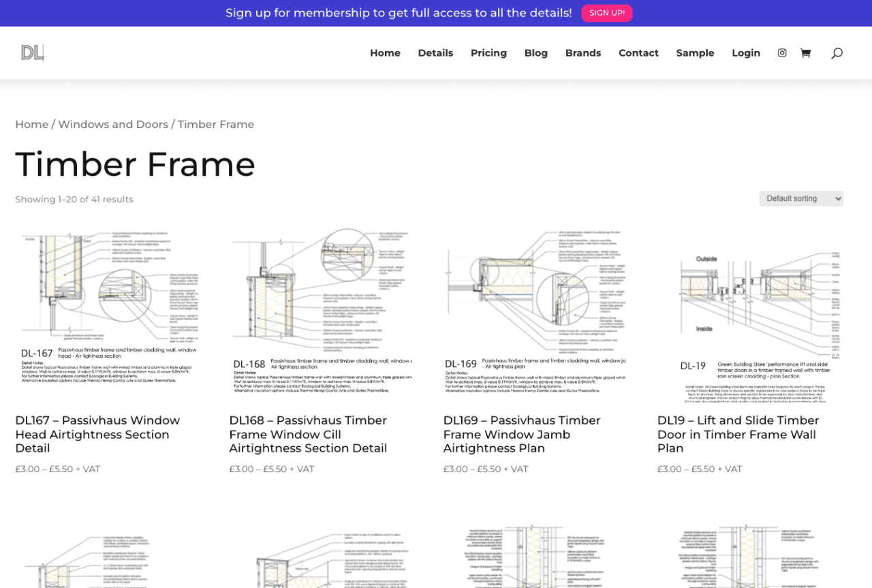Click the DL-169 drawing thumbnail

pos(535,311)
